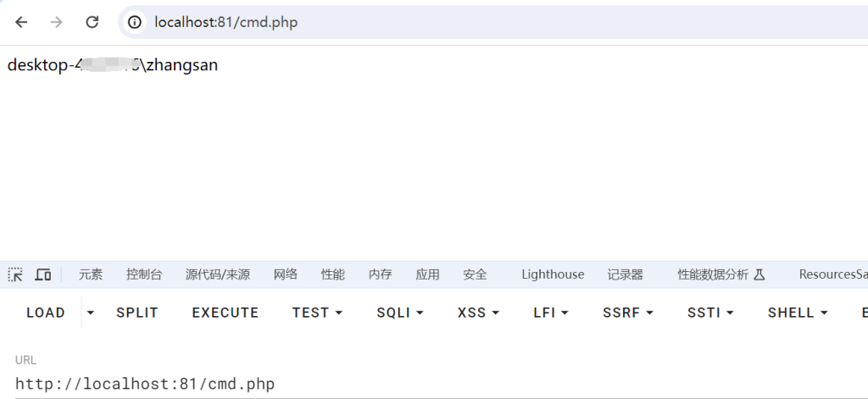Open the Lighthouse tab
Screen dimensions: 868x399
[x=553, y=274]
